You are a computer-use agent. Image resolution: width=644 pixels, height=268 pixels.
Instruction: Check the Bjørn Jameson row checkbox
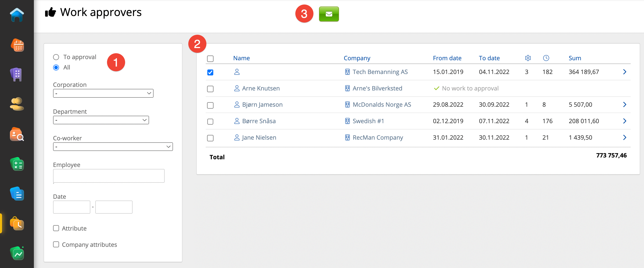[210, 105]
